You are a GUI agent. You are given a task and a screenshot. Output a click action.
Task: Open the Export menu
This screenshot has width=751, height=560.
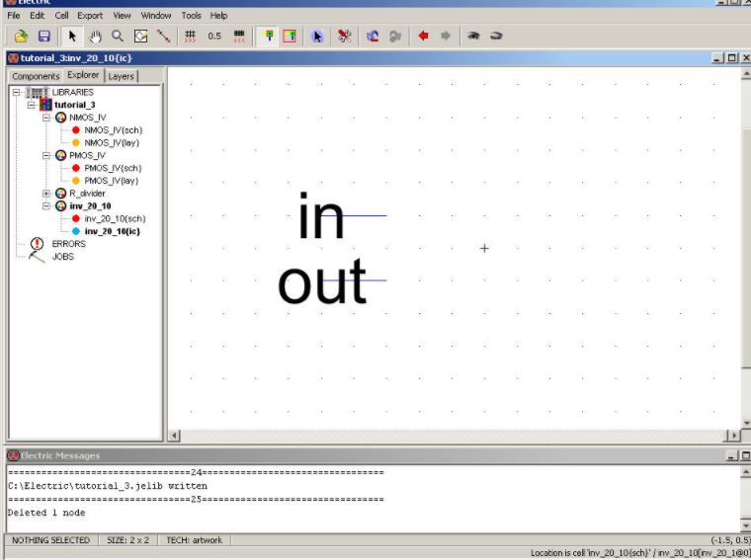[x=90, y=16]
